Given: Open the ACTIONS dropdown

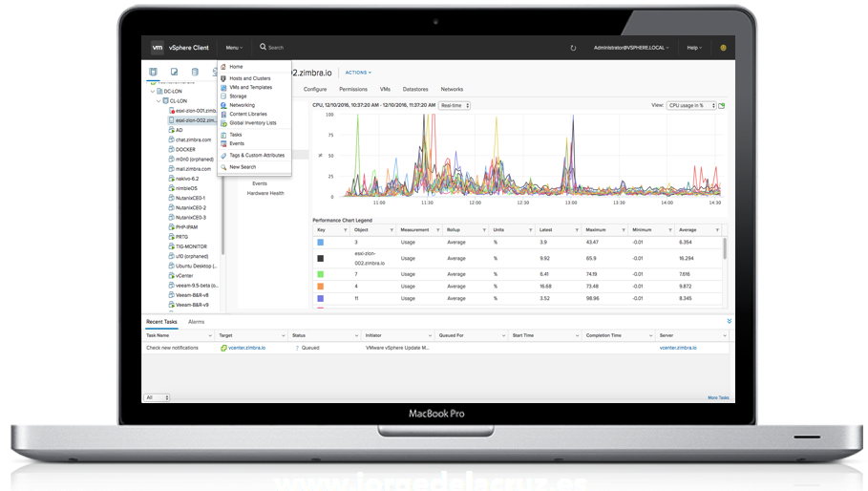Looking at the screenshot, I should tap(358, 73).
